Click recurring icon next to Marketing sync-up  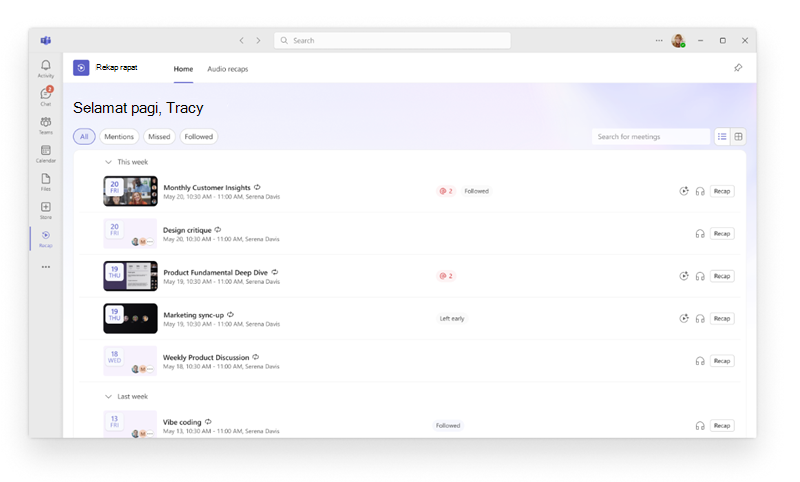coord(231,314)
